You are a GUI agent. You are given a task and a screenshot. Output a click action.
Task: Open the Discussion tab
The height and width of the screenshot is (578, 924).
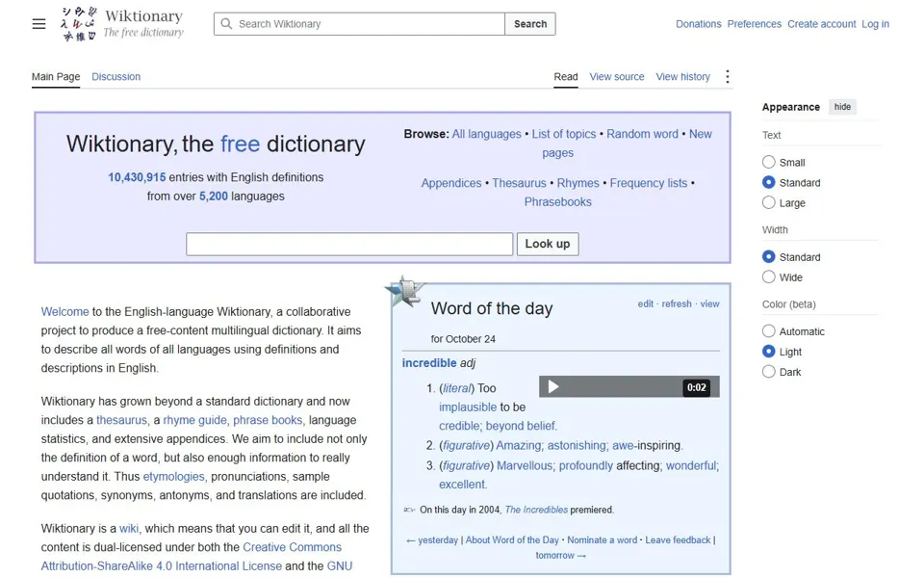pyautogui.click(x=116, y=77)
